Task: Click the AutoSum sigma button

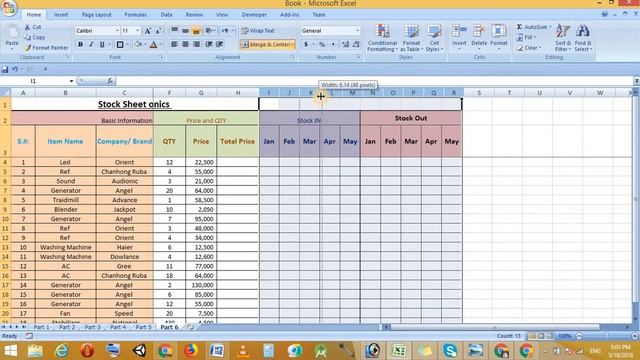Action: coord(532,27)
